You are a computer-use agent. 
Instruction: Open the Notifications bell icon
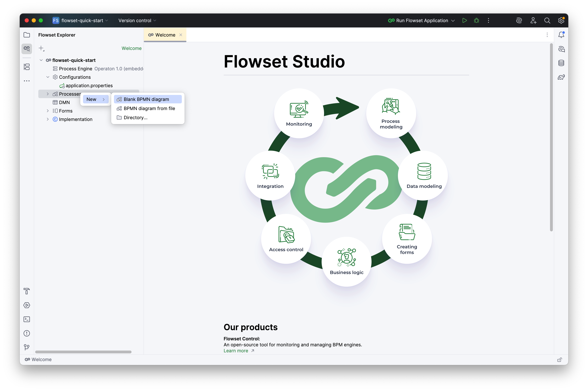(561, 35)
